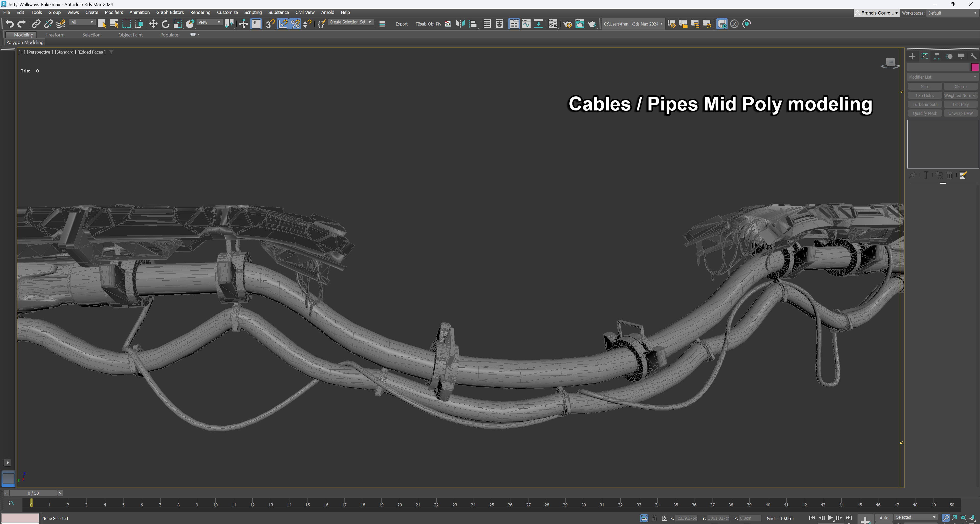Click the Select and Move tool
Screen dimensions: 980x524
153,24
